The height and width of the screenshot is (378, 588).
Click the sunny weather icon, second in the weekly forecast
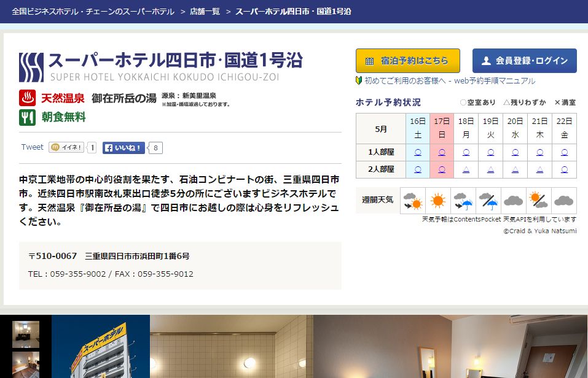pos(438,201)
